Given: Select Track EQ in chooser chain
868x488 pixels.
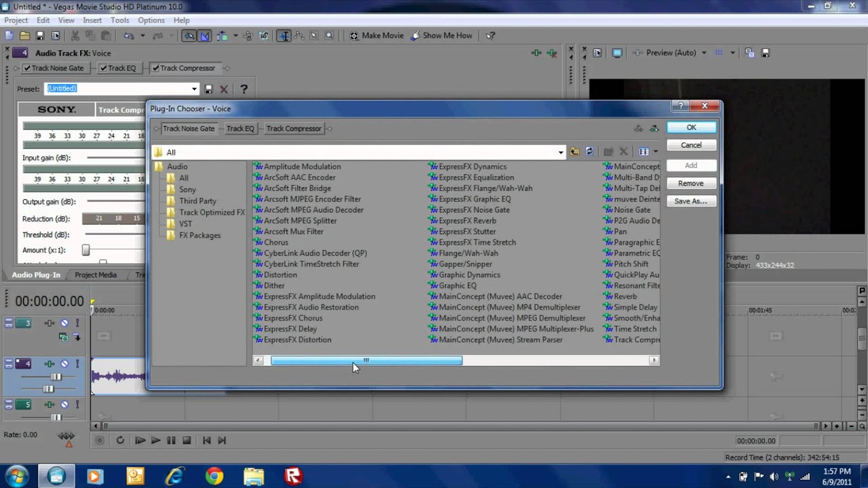Looking at the screenshot, I should click(x=240, y=128).
